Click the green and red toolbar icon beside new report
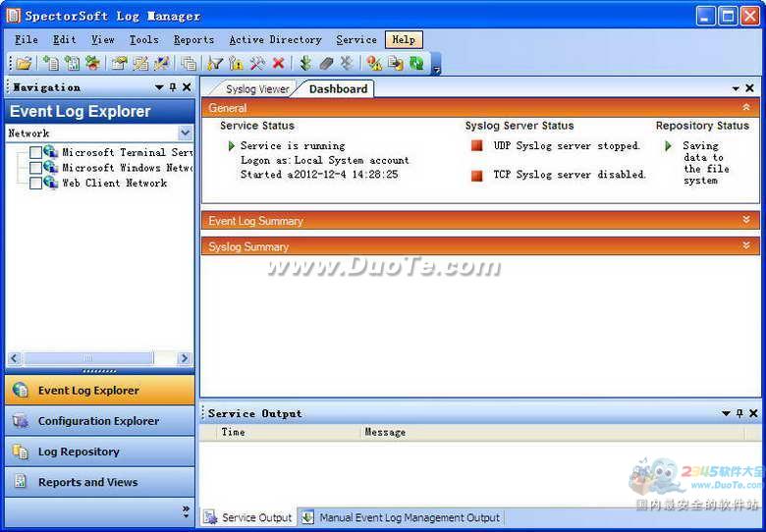 click(x=92, y=64)
